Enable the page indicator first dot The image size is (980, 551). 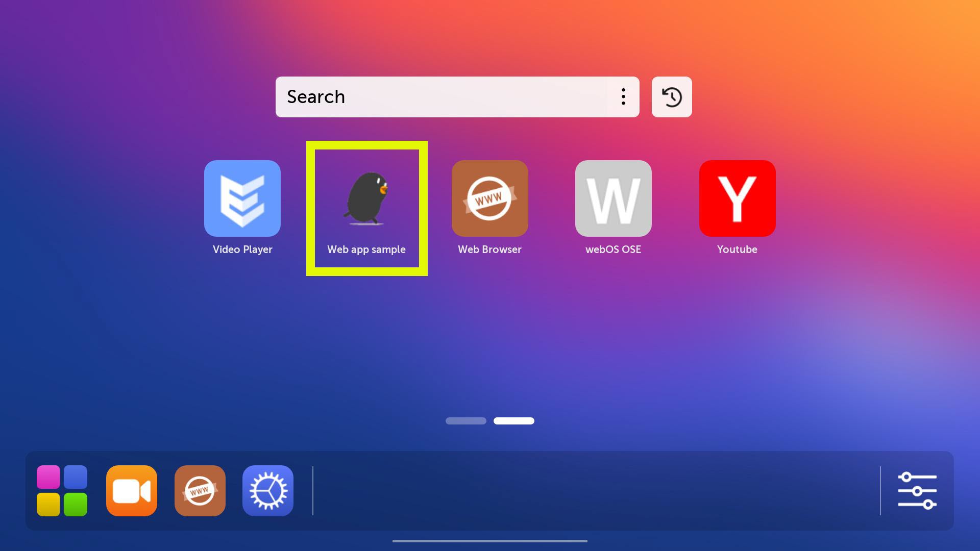point(467,421)
